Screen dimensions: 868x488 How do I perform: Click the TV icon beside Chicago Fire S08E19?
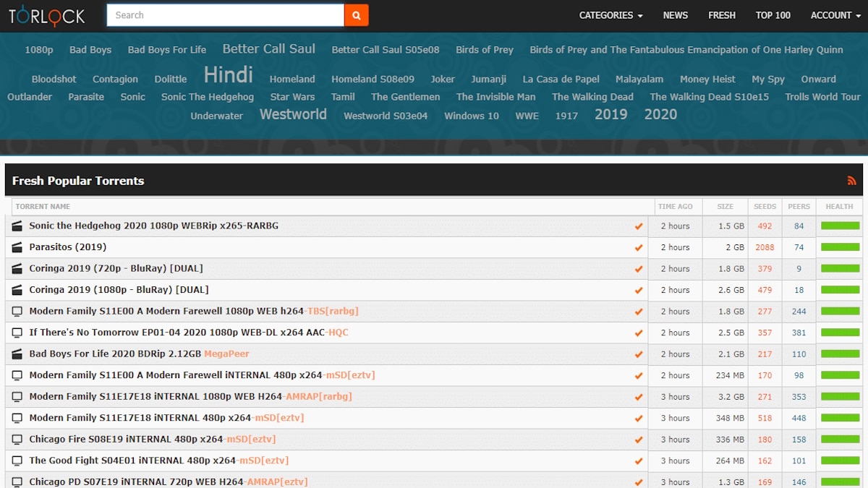16,439
